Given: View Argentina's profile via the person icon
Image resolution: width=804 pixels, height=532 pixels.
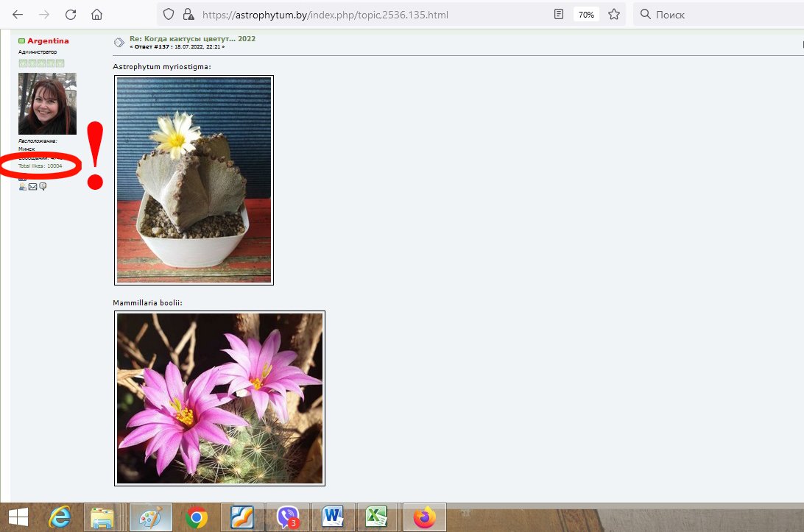Looking at the screenshot, I should point(23,187).
